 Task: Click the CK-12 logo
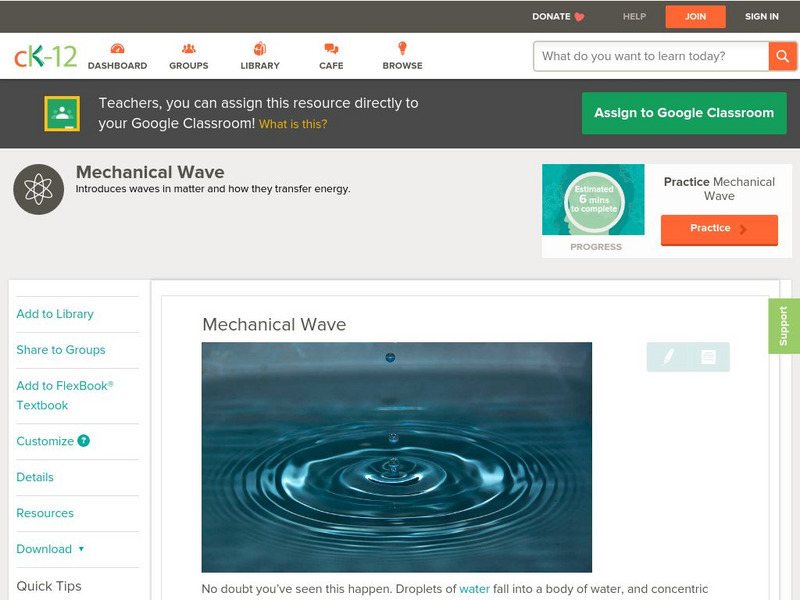point(45,56)
